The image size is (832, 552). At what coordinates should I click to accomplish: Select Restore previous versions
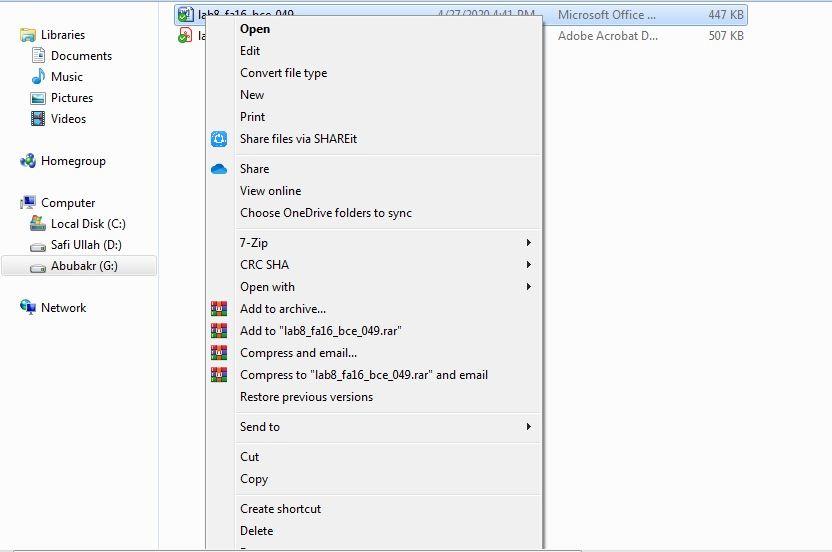point(306,396)
